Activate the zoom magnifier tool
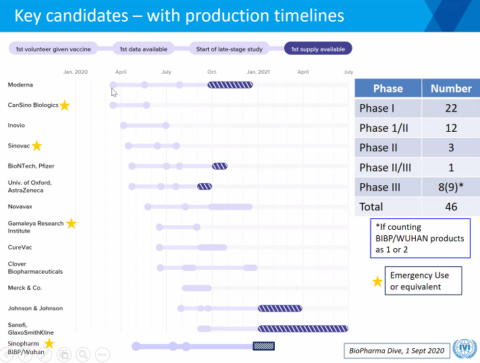Viewport: 480px width, 363px height. tap(83, 354)
